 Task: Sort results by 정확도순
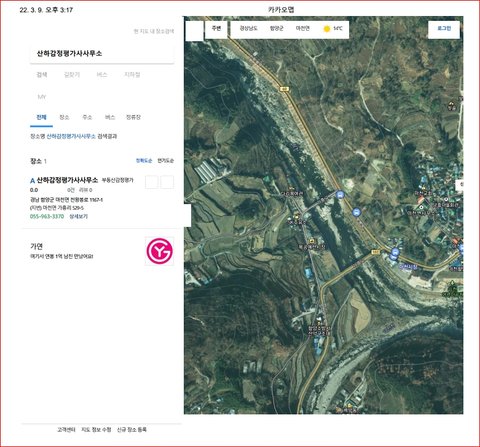point(144,161)
